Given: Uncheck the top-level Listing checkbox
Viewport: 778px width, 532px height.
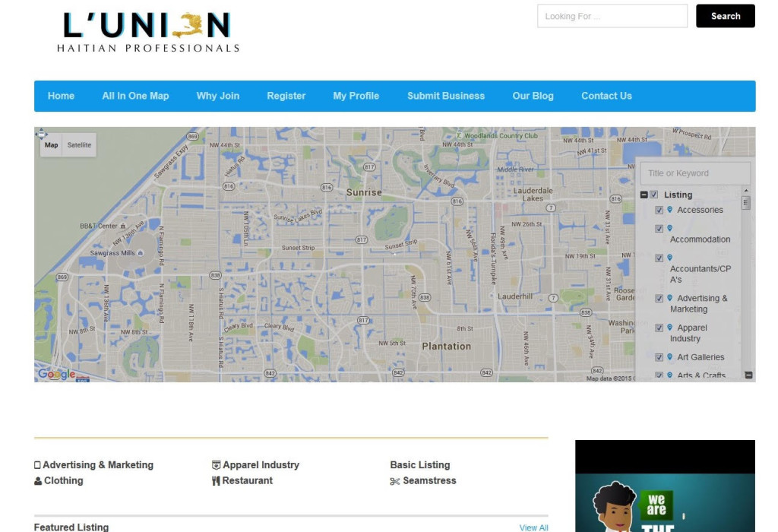Looking at the screenshot, I should pos(654,195).
